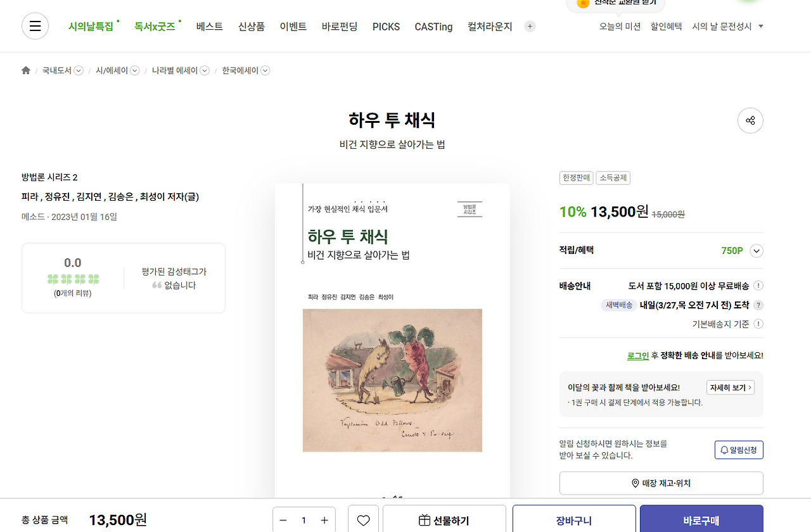The height and width of the screenshot is (532, 811).
Task: Open the hamburger menu
Action: point(35,26)
